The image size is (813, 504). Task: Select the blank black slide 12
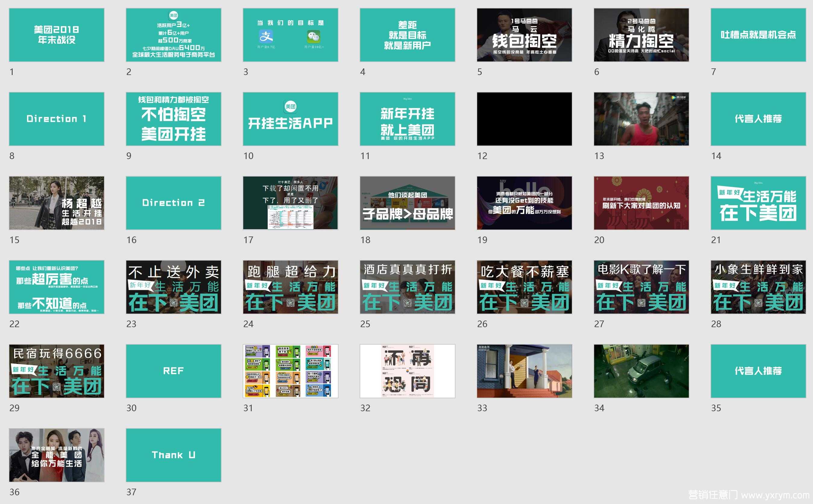(524, 119)
